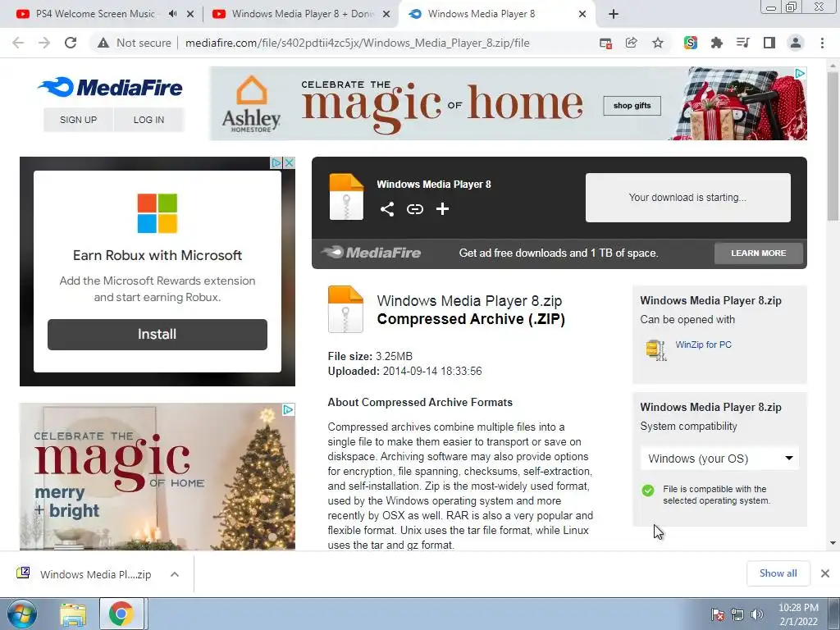Go back using the browser back arrow
The height and width of the screenshot is (630, 840).
18,43
